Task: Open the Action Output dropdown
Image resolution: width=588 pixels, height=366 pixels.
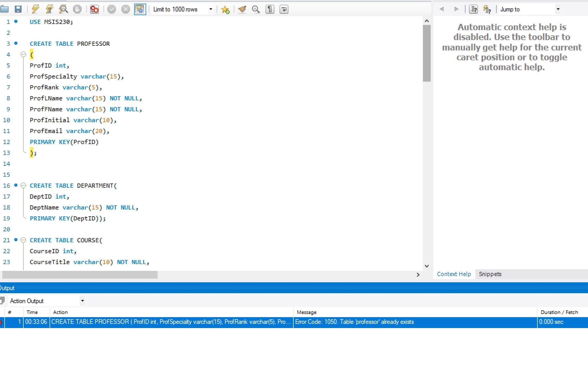Action: click(x=82, y=300)
